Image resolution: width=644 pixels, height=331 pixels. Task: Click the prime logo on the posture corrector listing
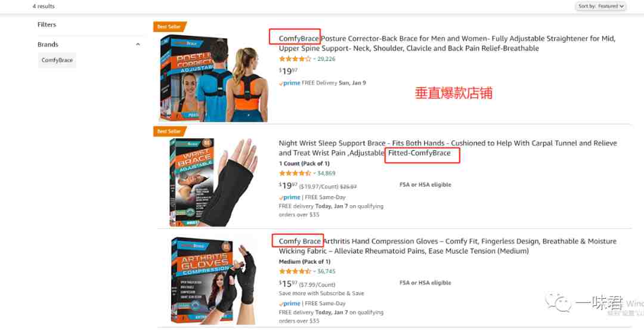[x=290, y=83]
